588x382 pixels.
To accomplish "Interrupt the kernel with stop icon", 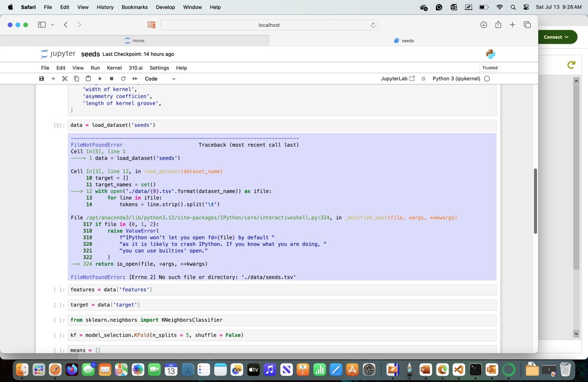I will tap(111, 79).
